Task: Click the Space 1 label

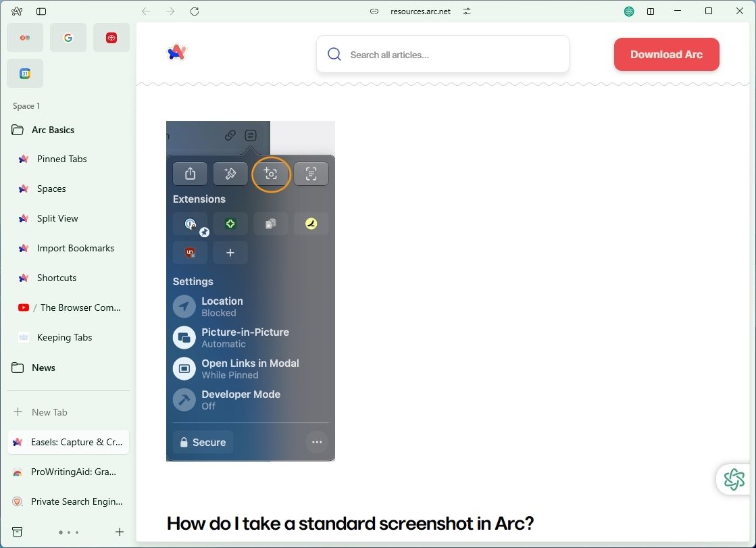Action: click(x=26, y=106)
